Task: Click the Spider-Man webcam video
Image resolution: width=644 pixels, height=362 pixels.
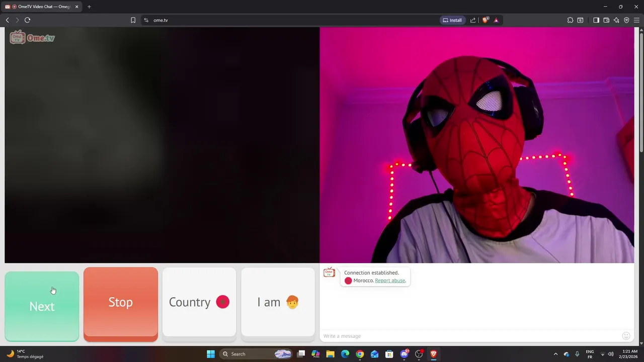Action: (x=477, y=145)
